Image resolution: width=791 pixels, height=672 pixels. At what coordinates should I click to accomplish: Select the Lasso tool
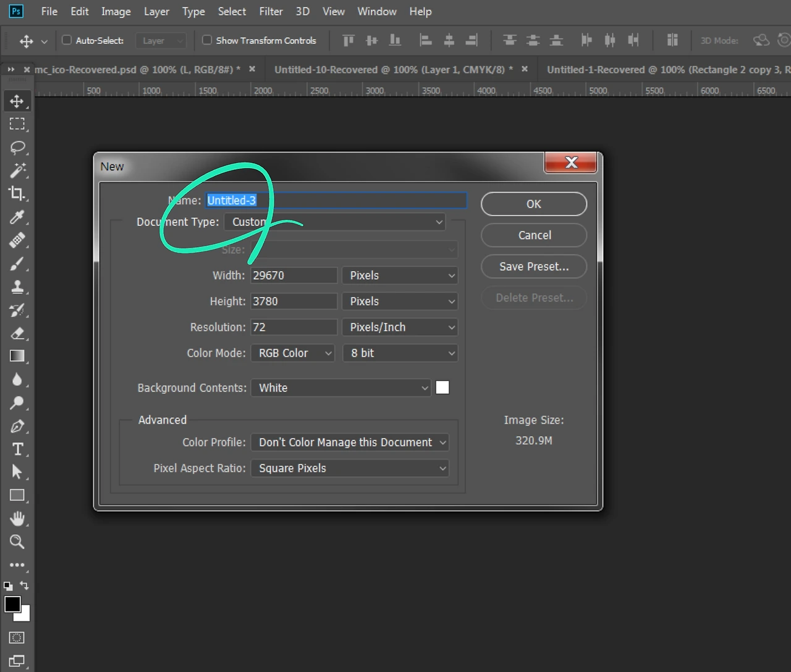pyautogui.click(x=17, y=147)
